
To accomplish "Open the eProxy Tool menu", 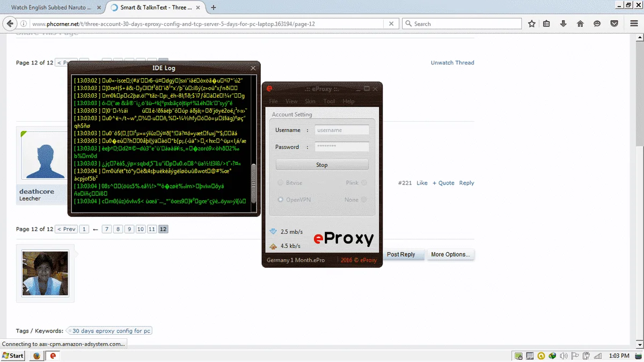I will 330,101.
